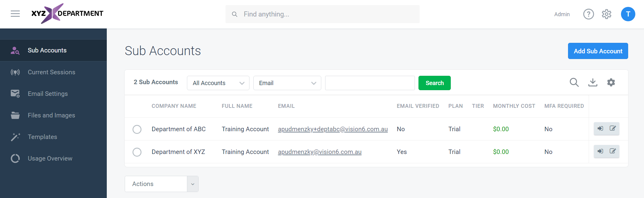
Task: Focus the Find anything search field
Action: point(322,14)
